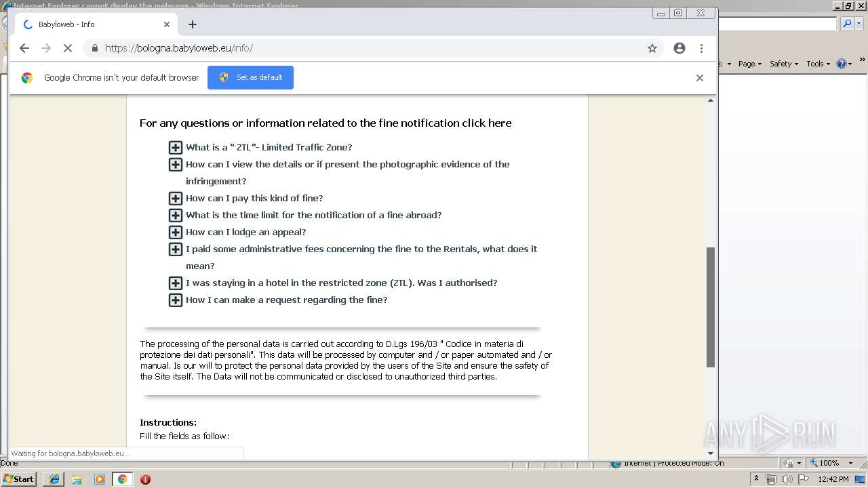Click the scrollbar down arrow

point(711,453)
